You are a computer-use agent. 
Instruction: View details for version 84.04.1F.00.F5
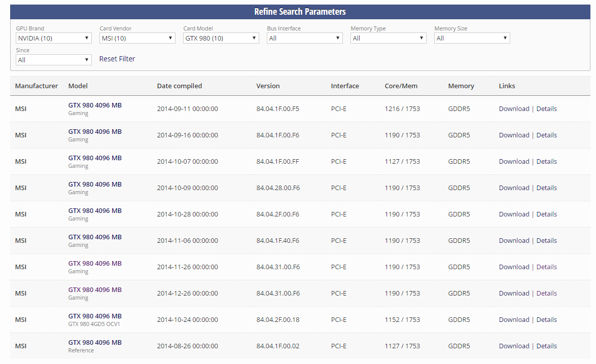coord(547,108)
